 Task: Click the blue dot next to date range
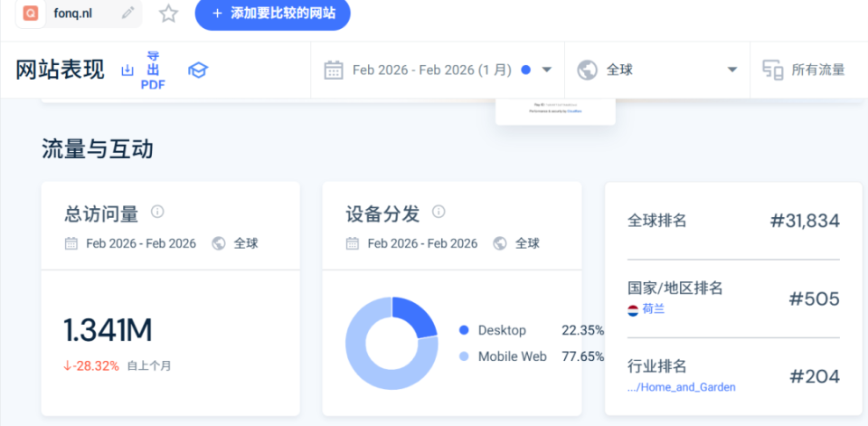[x=526, y=71]
